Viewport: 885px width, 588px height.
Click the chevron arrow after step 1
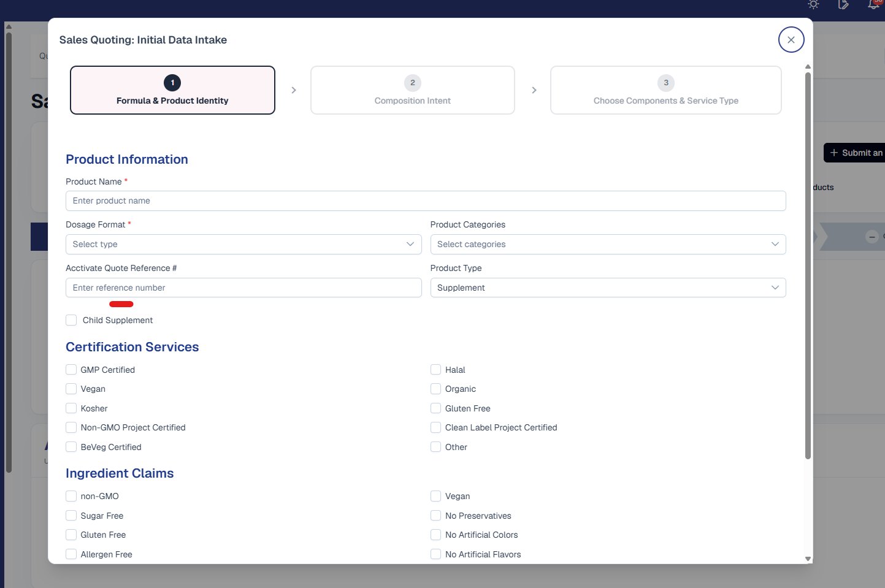(x=294, y=90)
